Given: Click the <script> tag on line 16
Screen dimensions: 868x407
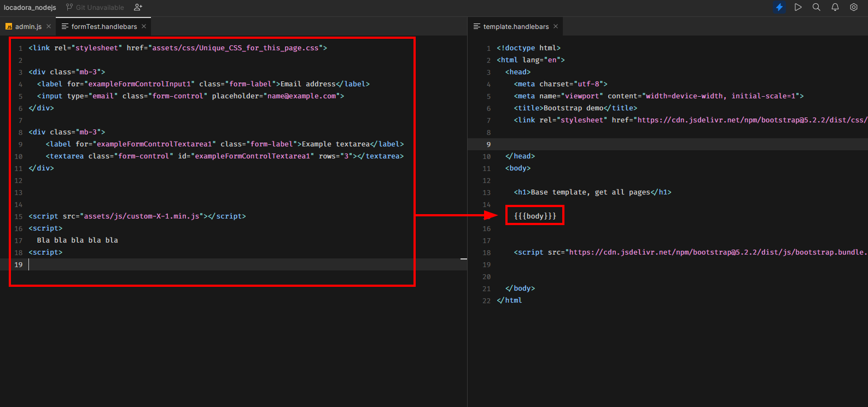Looking at the screenshot, I should coord(45,228).
